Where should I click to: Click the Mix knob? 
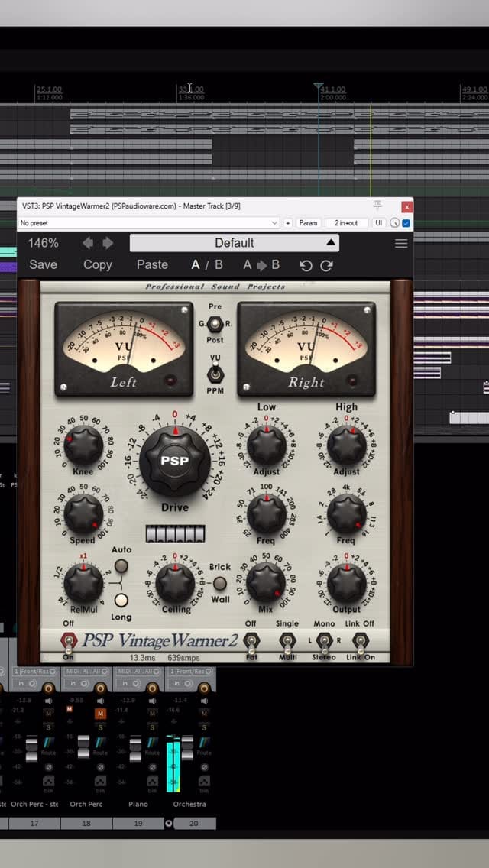(267, 584)
